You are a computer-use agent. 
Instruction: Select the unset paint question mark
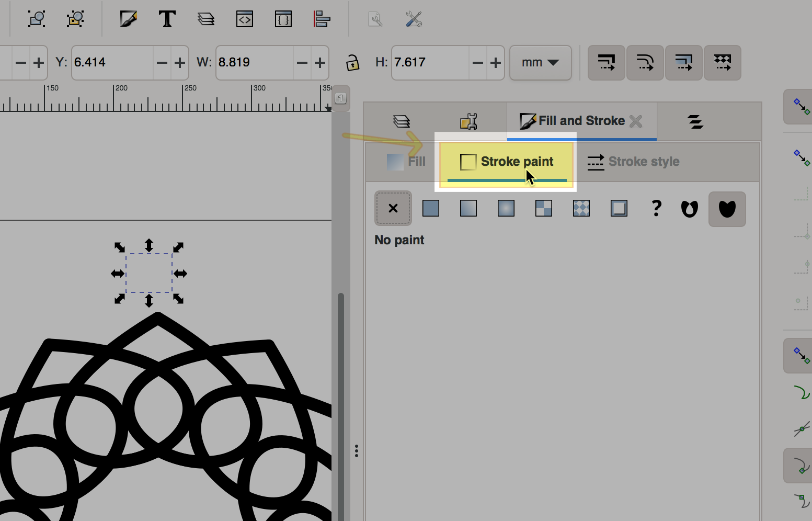(656, 209)
